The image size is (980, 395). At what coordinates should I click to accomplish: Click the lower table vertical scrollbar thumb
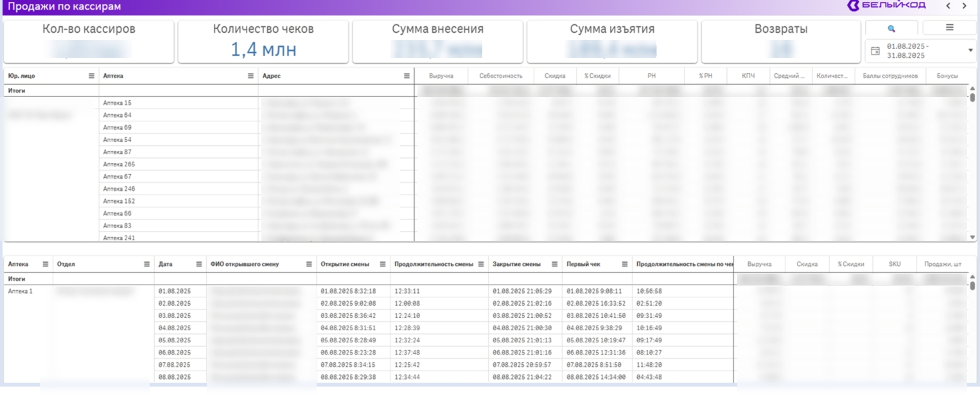click(972, 285)
